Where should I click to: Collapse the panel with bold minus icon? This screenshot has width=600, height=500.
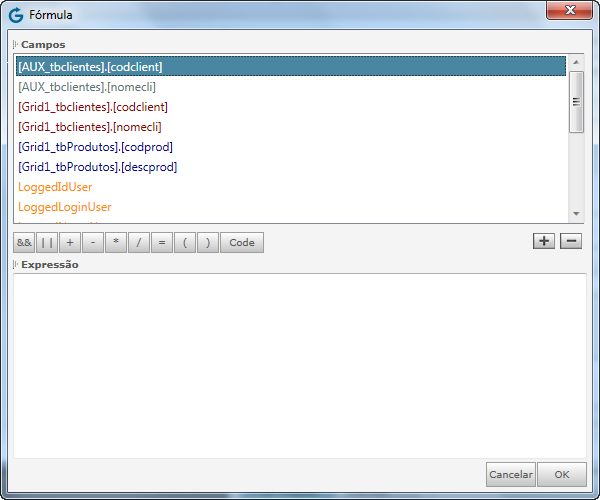[x=570, y=241]
